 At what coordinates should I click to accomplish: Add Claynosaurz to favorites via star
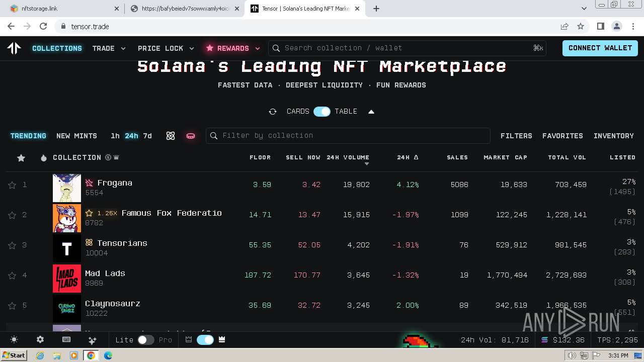click(12, 306)
